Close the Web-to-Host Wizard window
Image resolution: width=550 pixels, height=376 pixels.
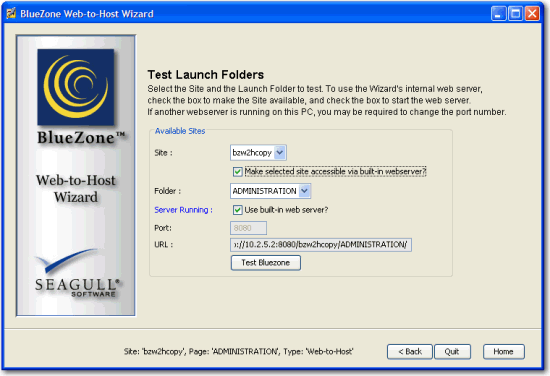click(x=532, y=14)
